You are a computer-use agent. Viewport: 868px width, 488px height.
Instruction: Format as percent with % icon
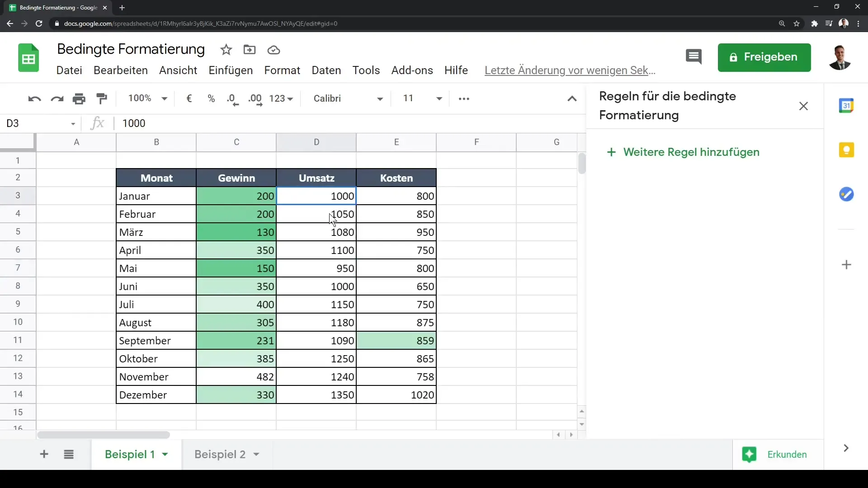click(211, 99)
